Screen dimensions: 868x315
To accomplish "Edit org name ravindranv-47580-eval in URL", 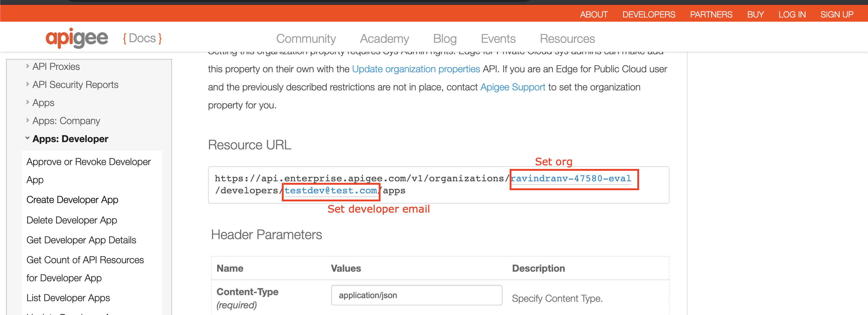I will 571,178.
